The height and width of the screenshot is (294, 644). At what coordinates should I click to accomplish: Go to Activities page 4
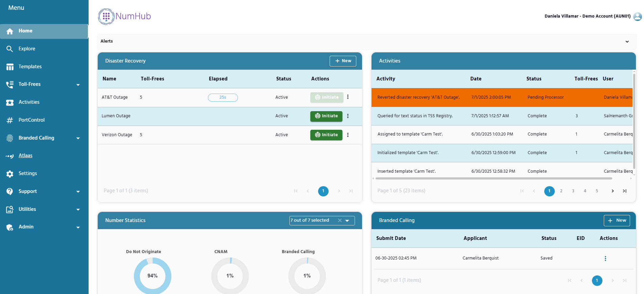click(x=585, y=191)
